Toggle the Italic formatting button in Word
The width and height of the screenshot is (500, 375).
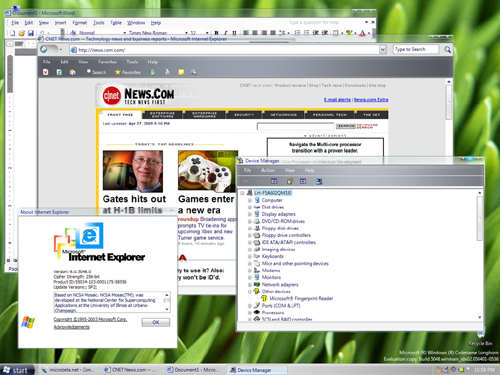pyautogui.click(x=225, y=33)
